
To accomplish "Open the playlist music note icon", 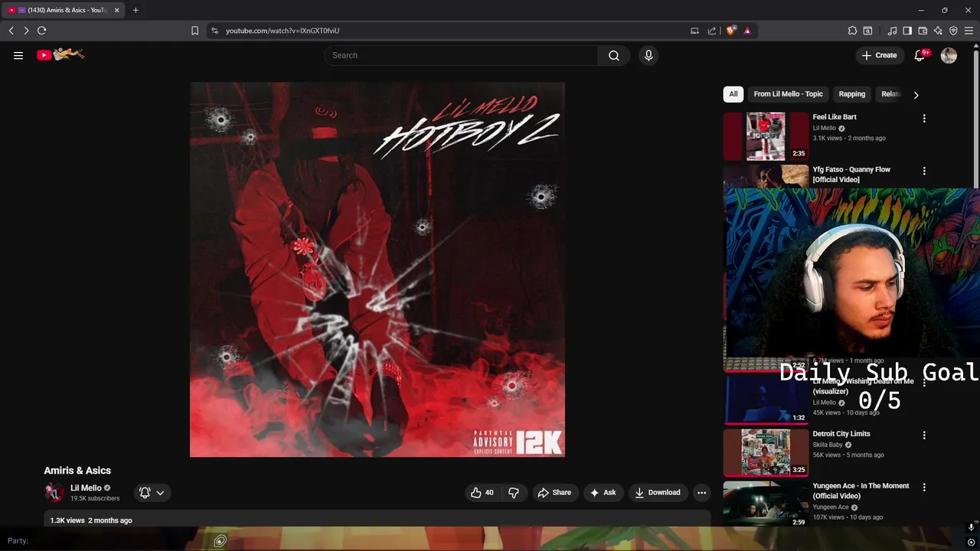I will tap(892, 31).
